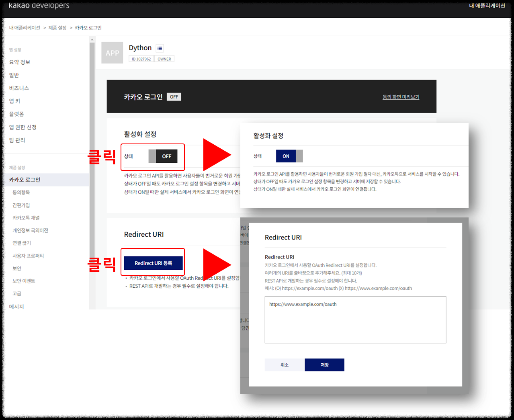Open 간편가입 submenu item
The height and width of the screenshot is (420, 514).
tap(21, 205)
